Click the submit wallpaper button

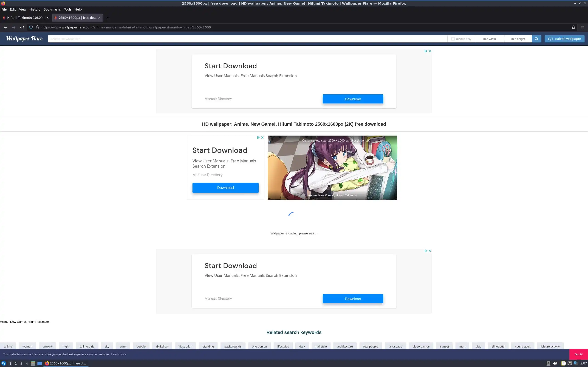(x=564, y=39)
